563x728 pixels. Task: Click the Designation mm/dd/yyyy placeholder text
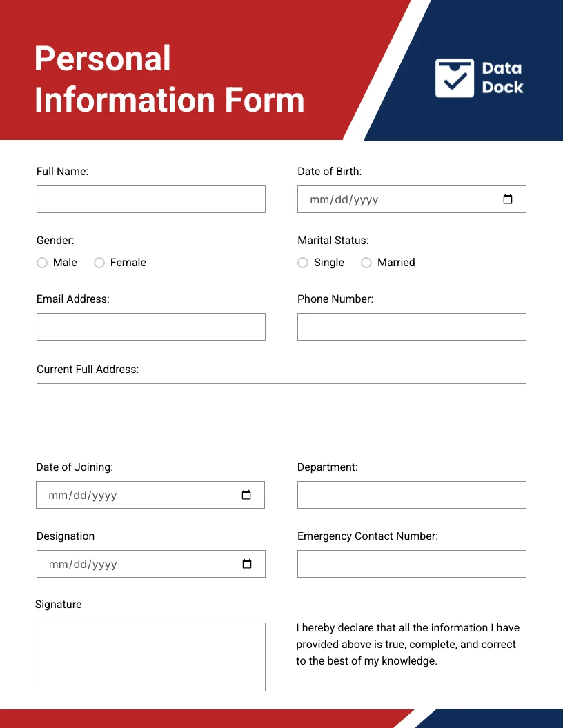[x=83, y=564]
